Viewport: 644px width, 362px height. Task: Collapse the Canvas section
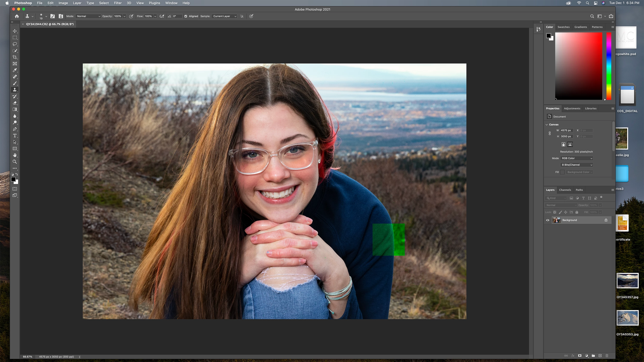pyautogui.click(x=547, y=124)
